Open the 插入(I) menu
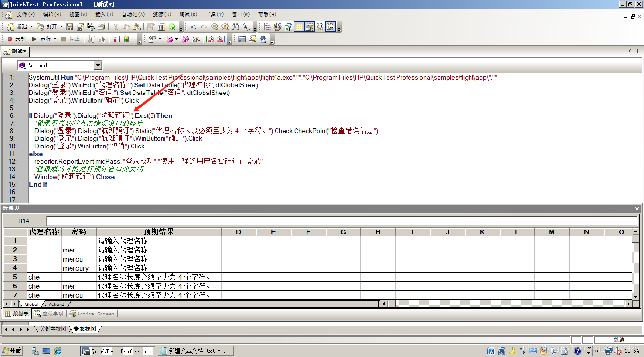644x357 pixels. pos(104,15)
